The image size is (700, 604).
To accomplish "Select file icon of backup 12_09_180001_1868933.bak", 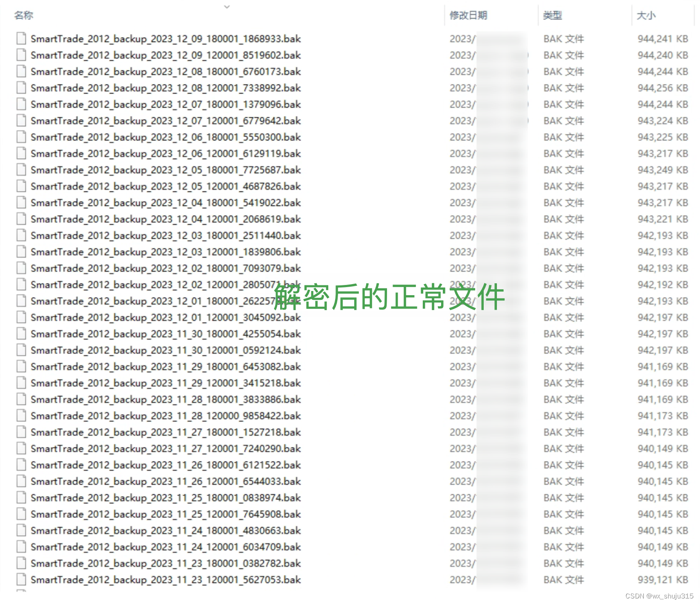I will tap(21, 39).
